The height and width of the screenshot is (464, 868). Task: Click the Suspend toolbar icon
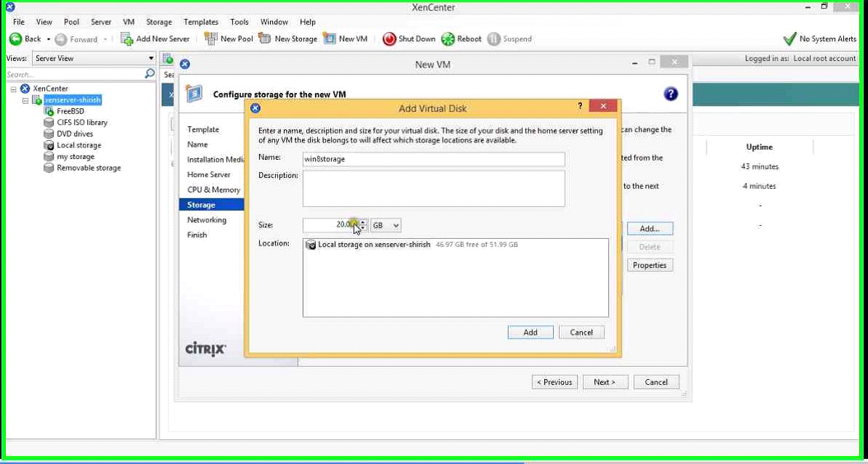[x=494, y=38]
